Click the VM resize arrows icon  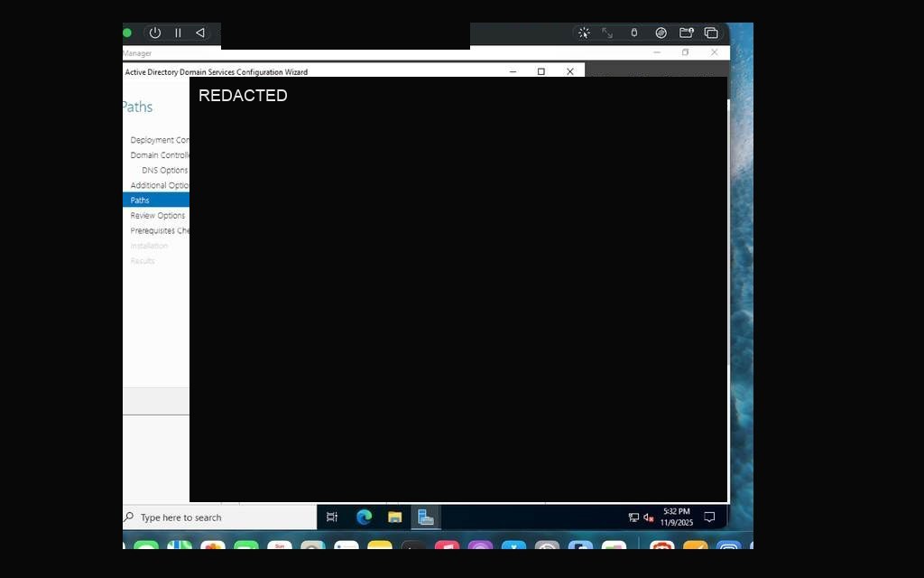607,33
